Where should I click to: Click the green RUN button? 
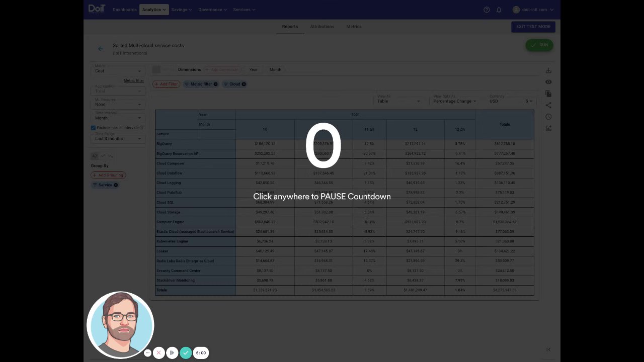[539, 45]
